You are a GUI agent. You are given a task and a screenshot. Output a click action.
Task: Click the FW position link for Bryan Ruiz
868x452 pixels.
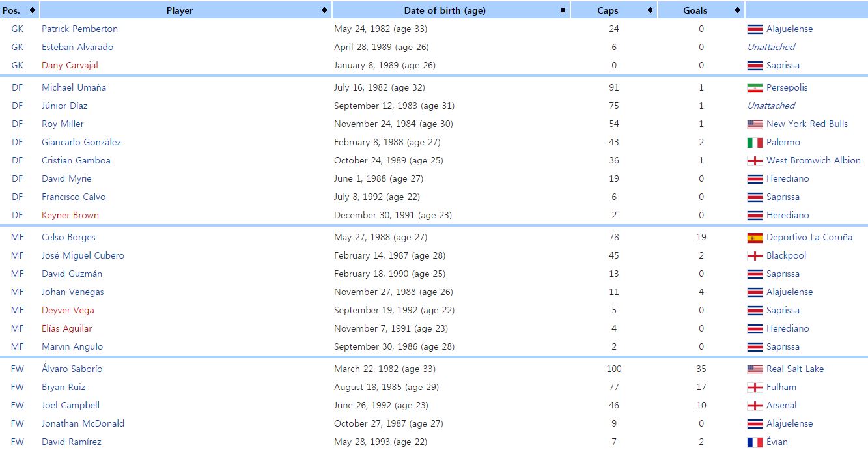[17, 387]
